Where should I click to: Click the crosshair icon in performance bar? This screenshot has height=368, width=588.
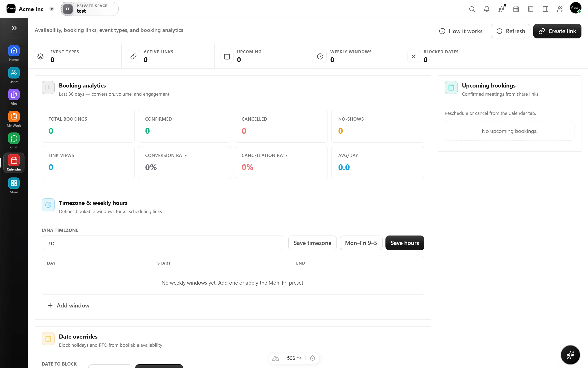tap(312, 358)
